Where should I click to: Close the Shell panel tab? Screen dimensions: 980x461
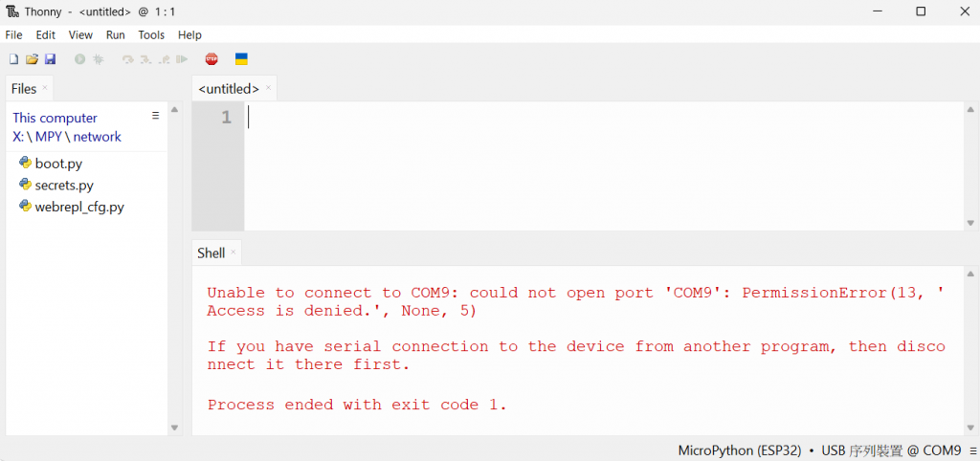coord(234,252)
